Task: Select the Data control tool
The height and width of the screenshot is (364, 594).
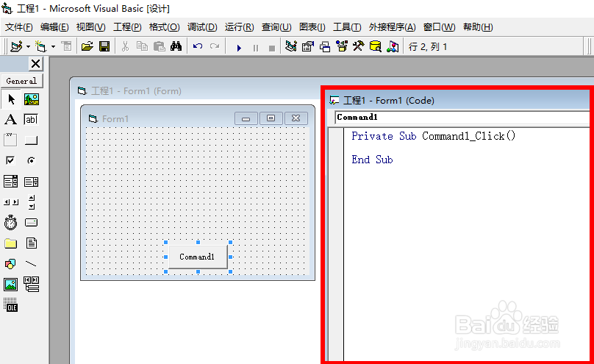Action: (x=32, y=284)
